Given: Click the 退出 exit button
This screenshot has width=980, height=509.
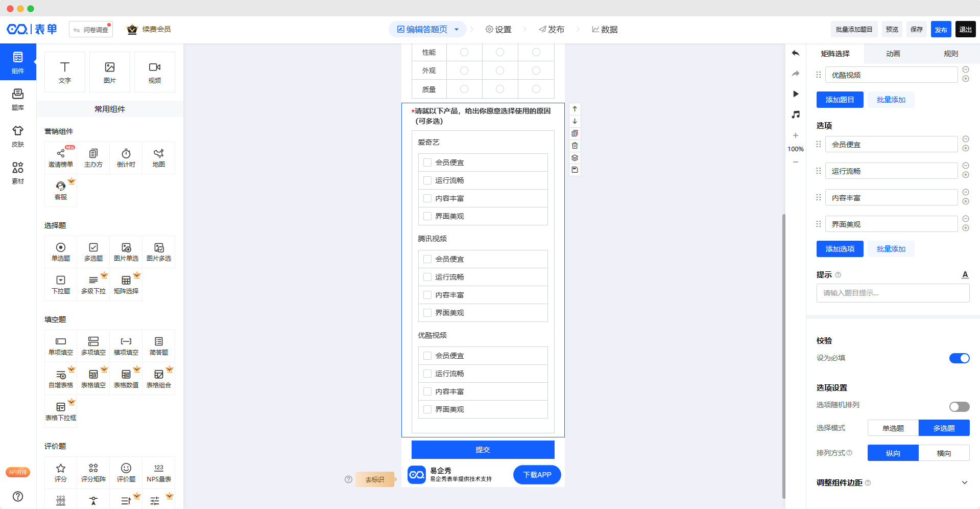Looking at the screenshot, I should tap(966, 30).
